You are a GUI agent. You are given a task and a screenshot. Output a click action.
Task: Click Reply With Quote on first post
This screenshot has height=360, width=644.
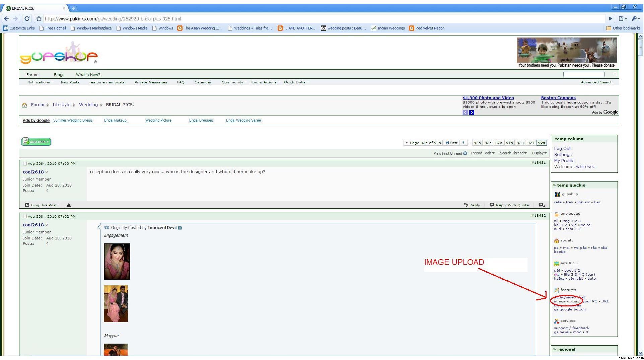click(509, 205)
